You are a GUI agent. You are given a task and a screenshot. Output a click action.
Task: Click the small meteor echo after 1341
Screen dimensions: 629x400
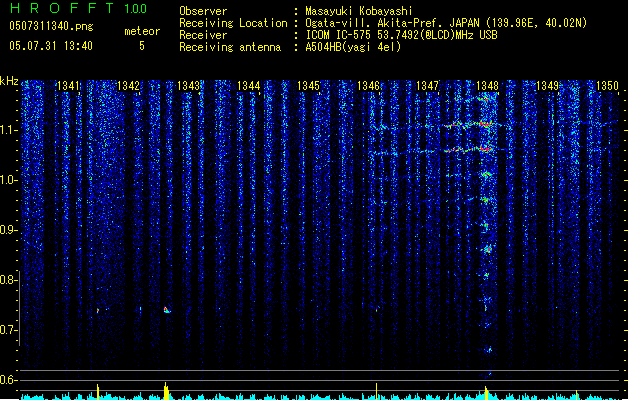pos(98,311)
